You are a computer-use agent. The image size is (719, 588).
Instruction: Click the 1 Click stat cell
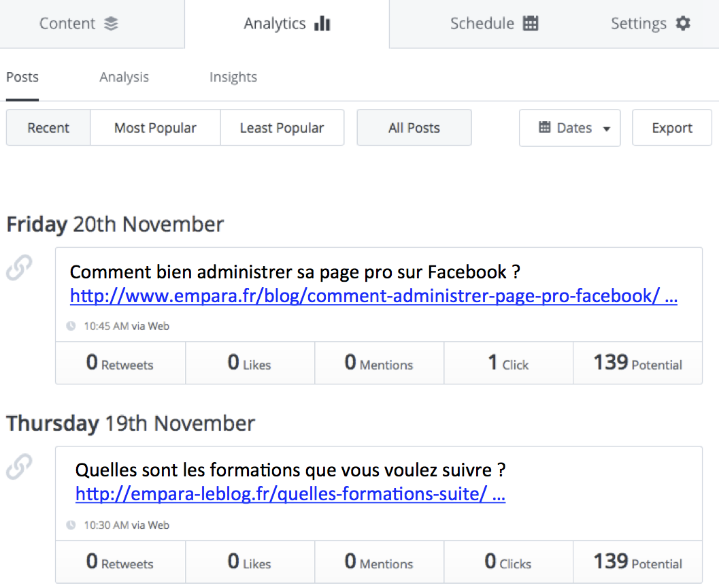pos(508,363)
